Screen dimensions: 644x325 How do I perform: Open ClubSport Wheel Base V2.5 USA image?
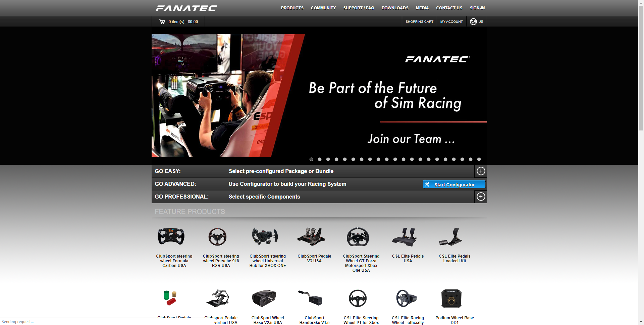point(264,298)
